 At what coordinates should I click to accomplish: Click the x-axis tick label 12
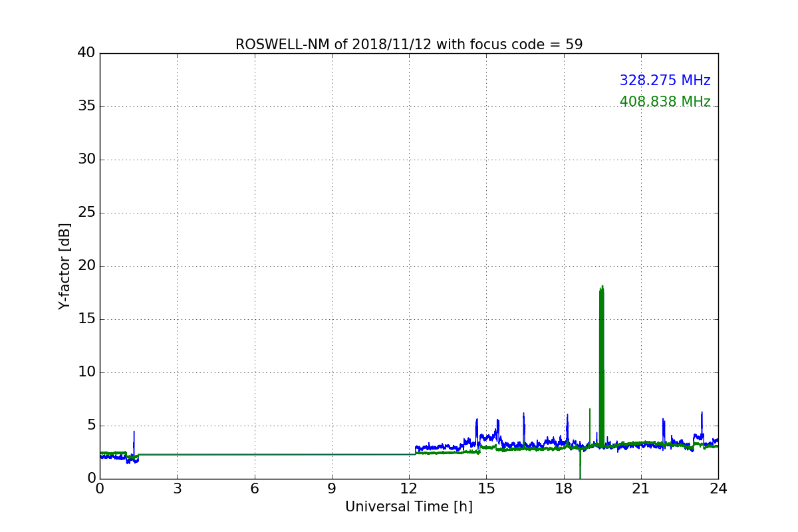click(409, 489)
